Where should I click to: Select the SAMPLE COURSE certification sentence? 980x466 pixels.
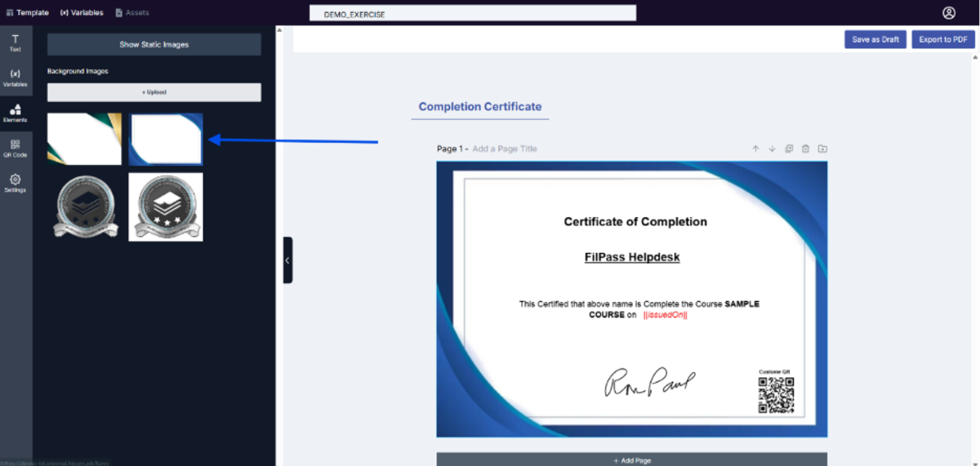click(x=639, y=309)
